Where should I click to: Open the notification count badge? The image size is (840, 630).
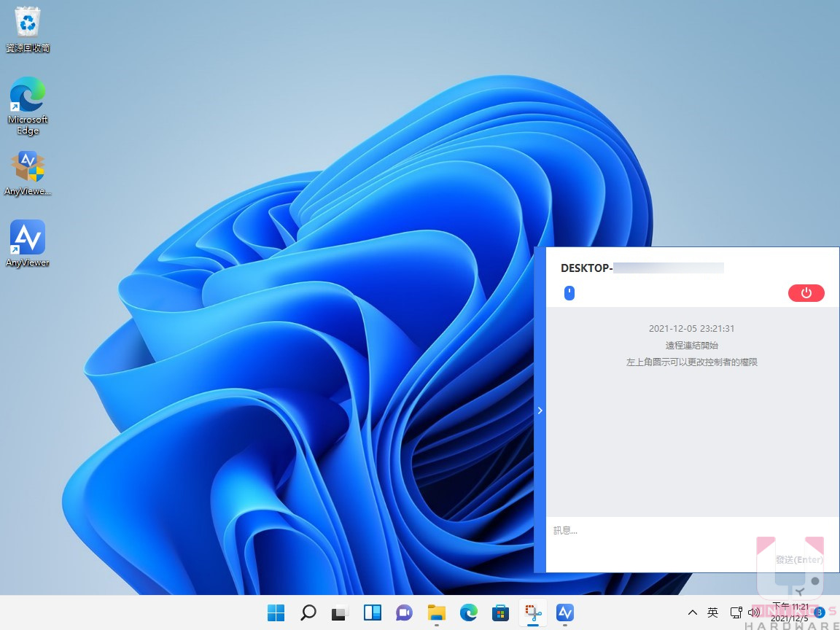(819, 612)
